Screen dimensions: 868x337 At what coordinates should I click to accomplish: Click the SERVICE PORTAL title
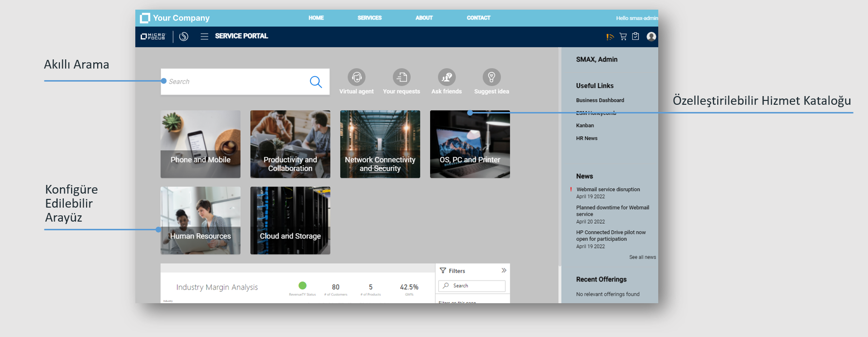(x=242, y=36)
